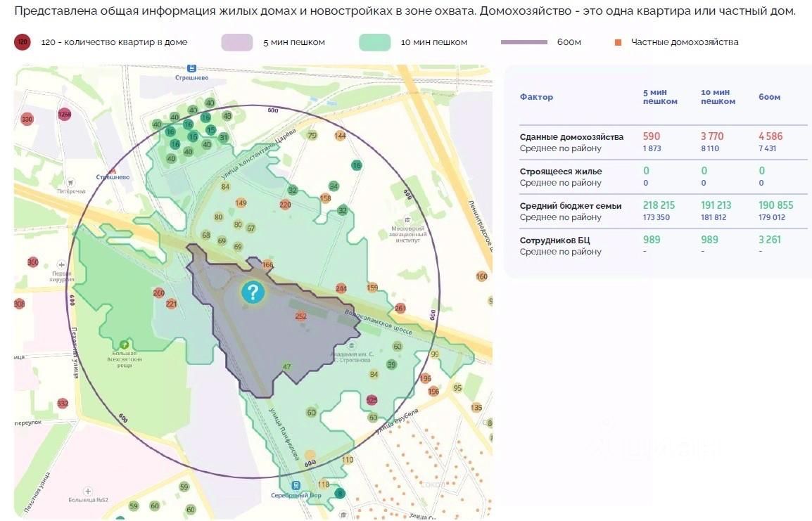Click the 220 apartment marker
812x521 pixels.
285,205
